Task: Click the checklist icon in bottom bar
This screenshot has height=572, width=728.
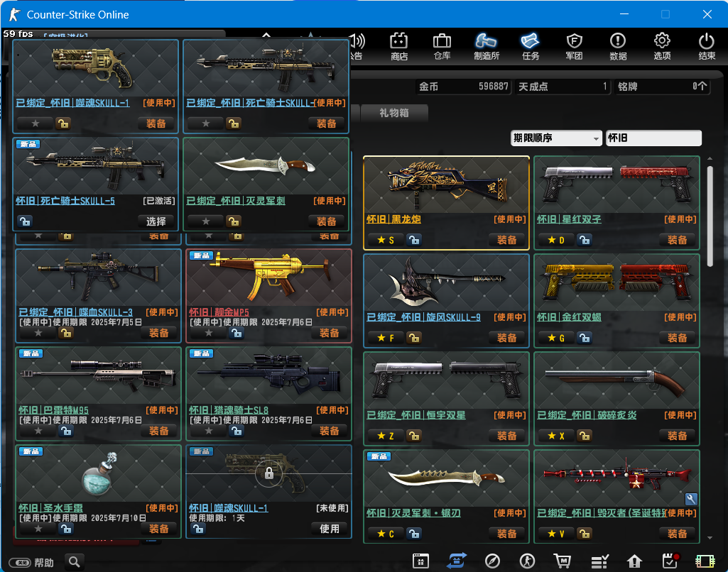Action: (599, 561)
